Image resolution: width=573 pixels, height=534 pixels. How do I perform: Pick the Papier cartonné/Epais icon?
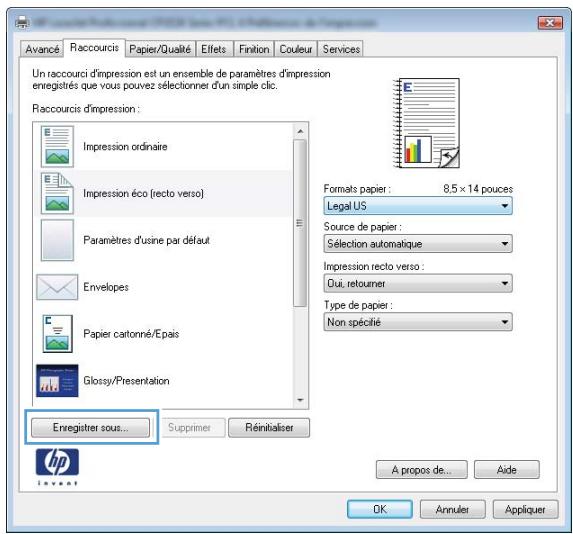coord(57,334)
